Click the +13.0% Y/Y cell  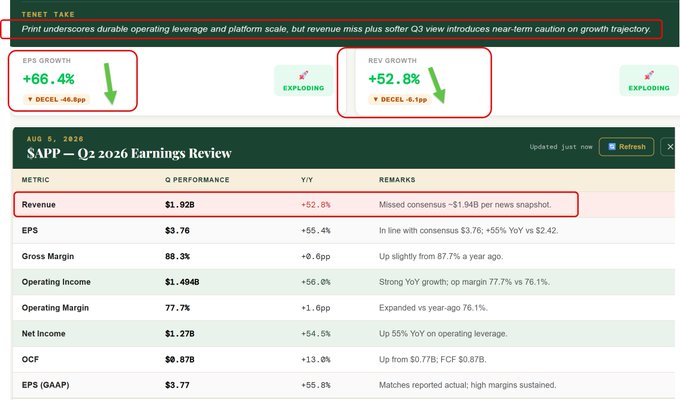[x=316, y=359]
